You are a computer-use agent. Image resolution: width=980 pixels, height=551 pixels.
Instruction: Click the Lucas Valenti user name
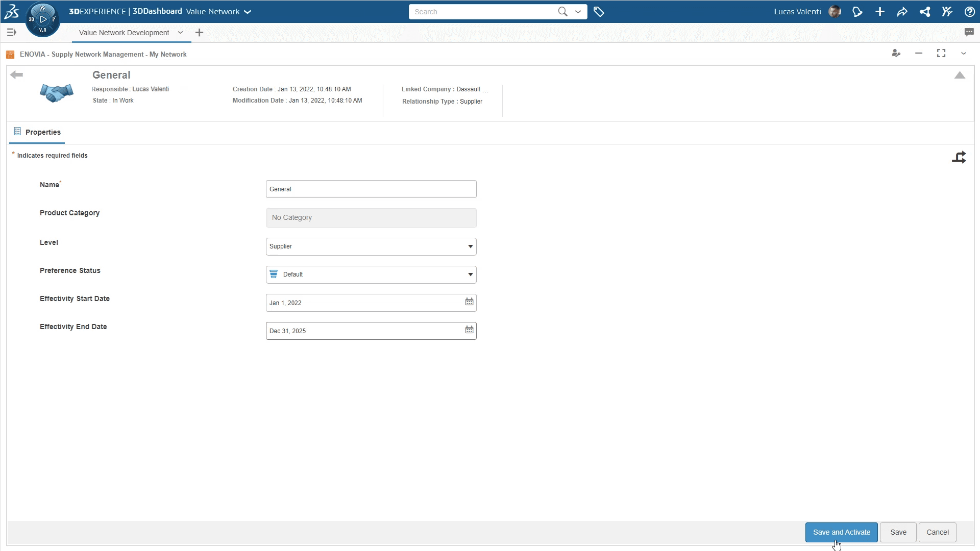coord(797,11)
